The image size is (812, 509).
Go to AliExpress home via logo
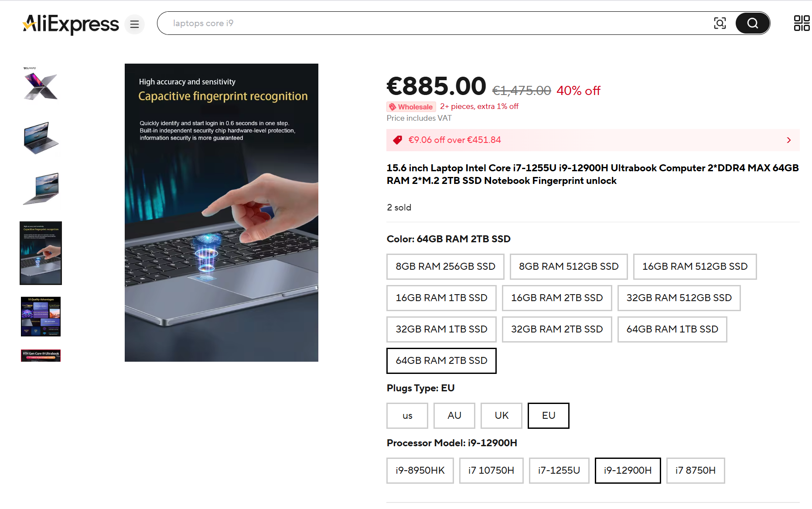71,24
